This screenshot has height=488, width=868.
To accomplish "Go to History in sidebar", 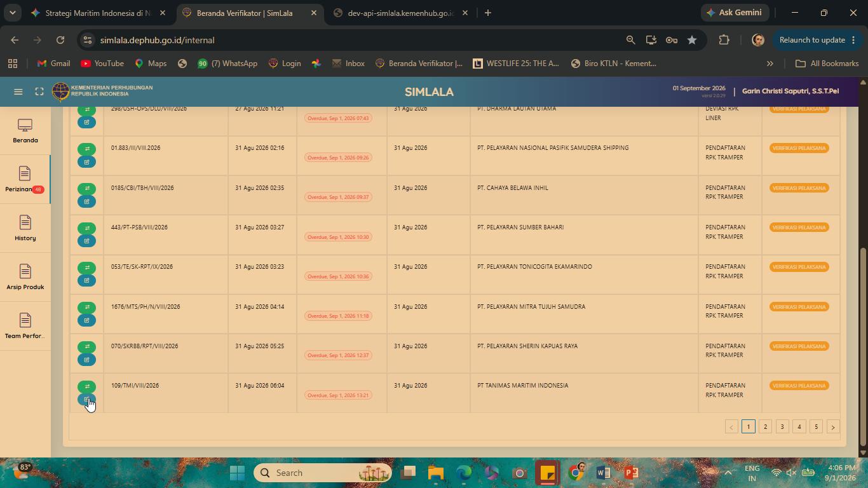I will click(x=25, y=229).
